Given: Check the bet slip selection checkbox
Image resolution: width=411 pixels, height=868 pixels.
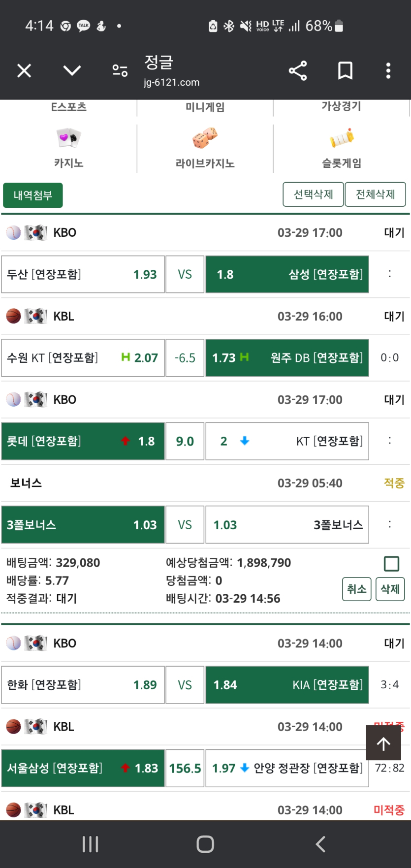Looking at the screenshot, I should [x=391, y=563].
